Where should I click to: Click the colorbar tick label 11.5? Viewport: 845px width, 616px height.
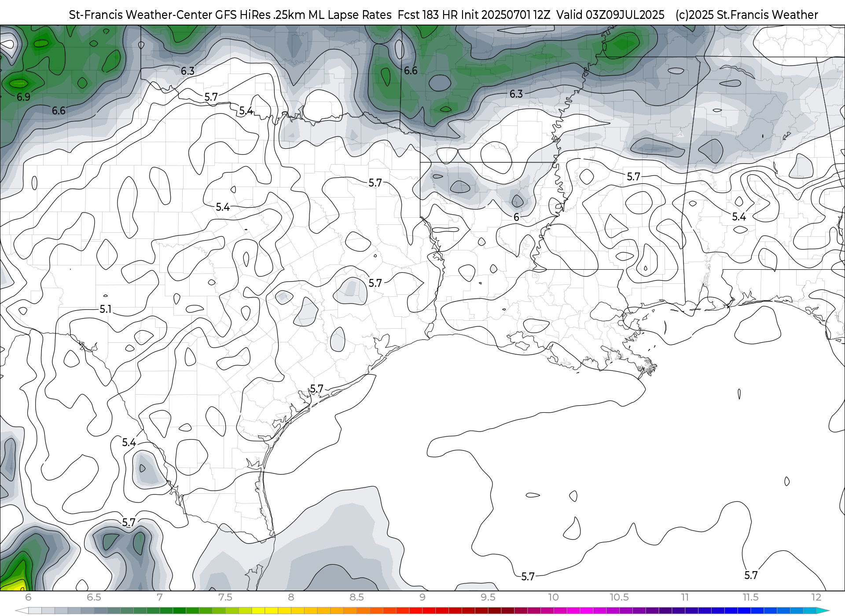(x=750, y=598)
